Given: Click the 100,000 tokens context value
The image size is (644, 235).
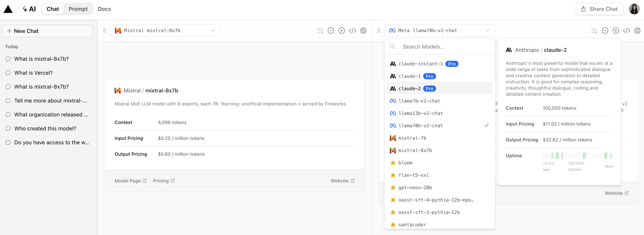Looking at the screenshot, I should pos(559,108).
